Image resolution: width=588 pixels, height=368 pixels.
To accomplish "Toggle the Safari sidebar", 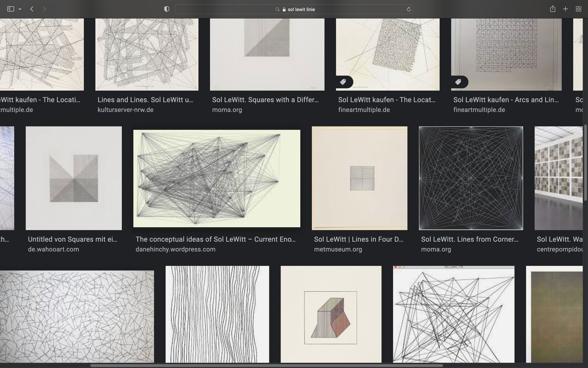I will [10, 9].
